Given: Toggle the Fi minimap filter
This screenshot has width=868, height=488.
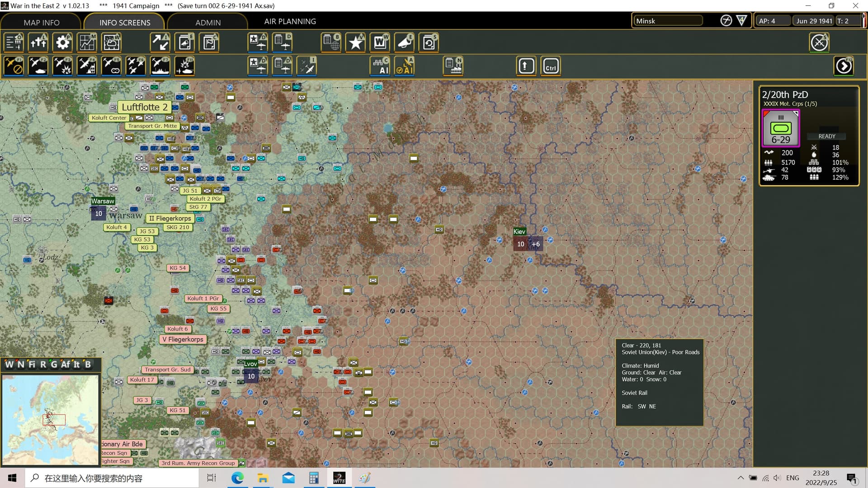Looking at the screenshot, I should pyautogui.click(x=32, y=364).
